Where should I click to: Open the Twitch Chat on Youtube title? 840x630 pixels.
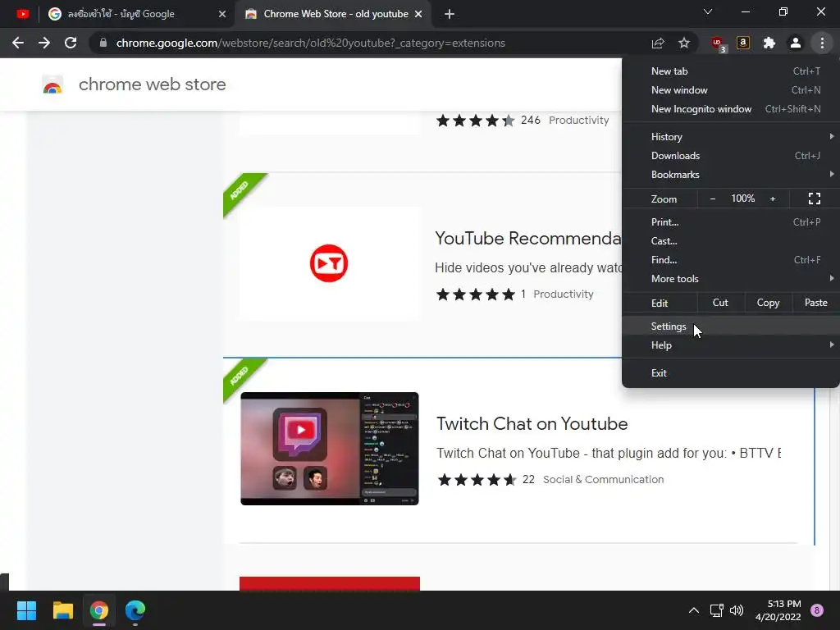pyautogui.click(x=532, y=424)
